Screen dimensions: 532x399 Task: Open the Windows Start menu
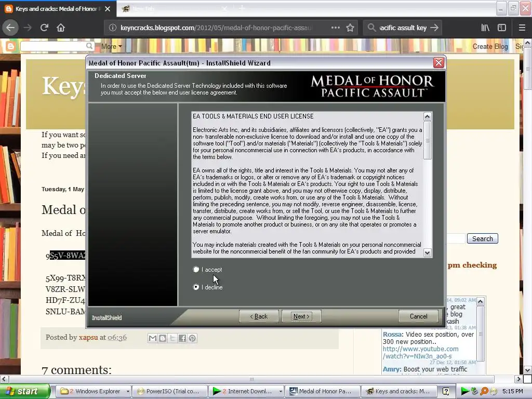pyautogui.click(x=25, y=391)
